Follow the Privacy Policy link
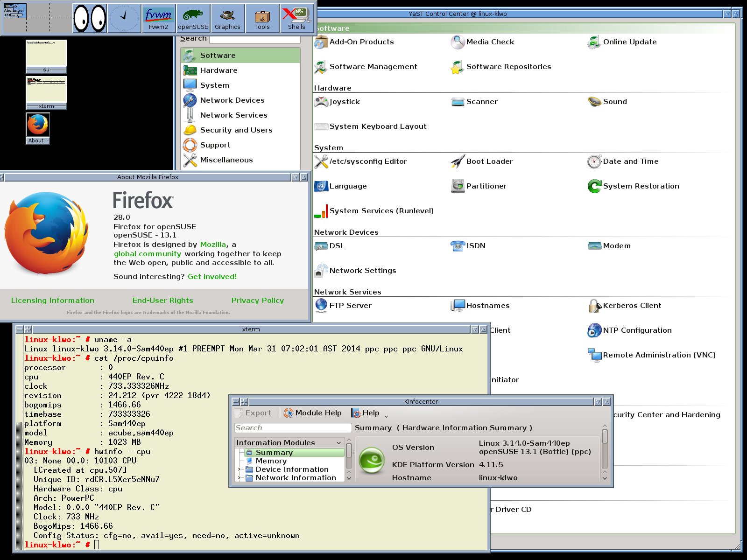Screen dimensions: 747x560 (257, 301)
